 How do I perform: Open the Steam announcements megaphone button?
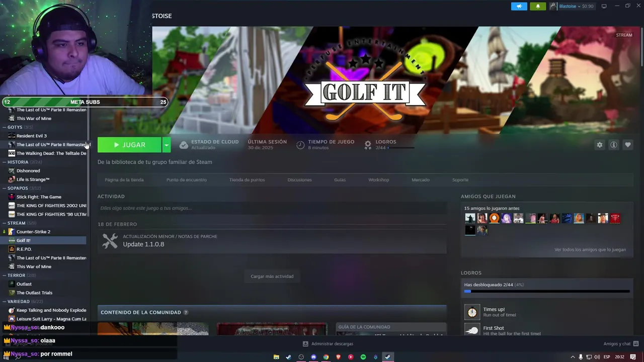[519, 6]
